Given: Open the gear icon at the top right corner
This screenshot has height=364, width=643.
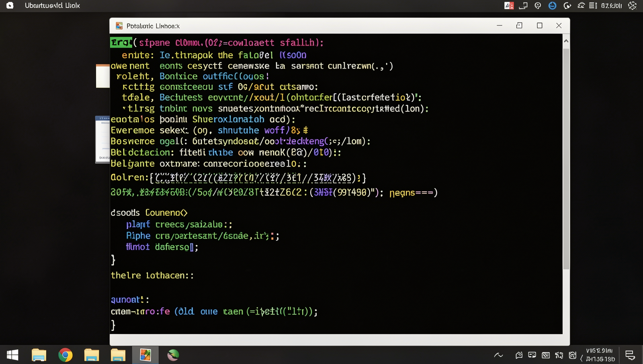Looking at the screenshot, I should [632, 6].
